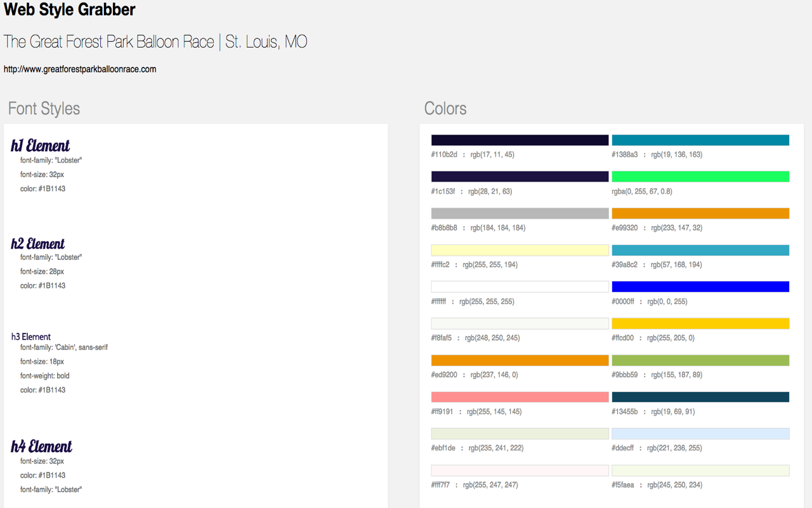Click the rgb(255, 255, 255) value
Viewport: 812px width, 508px height.
point(487,302)
